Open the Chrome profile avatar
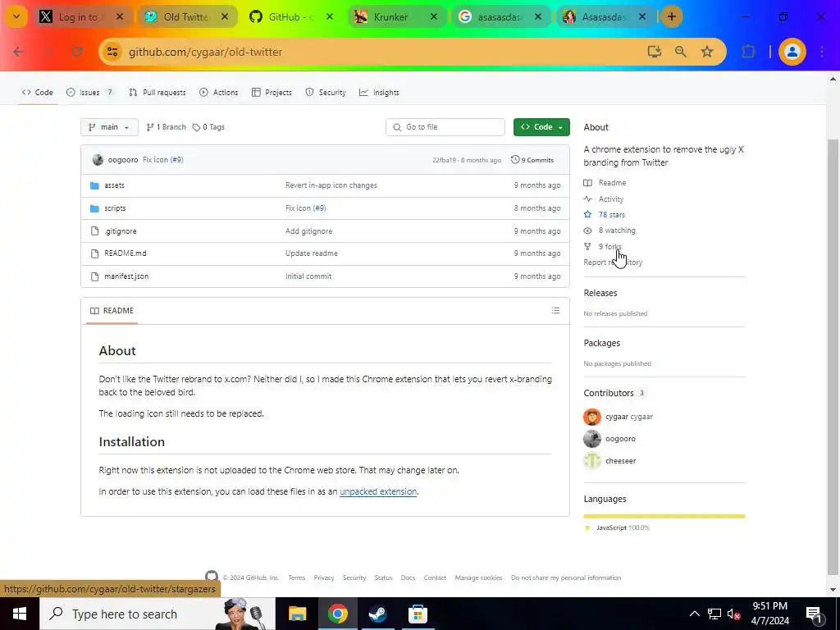840x630 pixels. coord(792,52)
